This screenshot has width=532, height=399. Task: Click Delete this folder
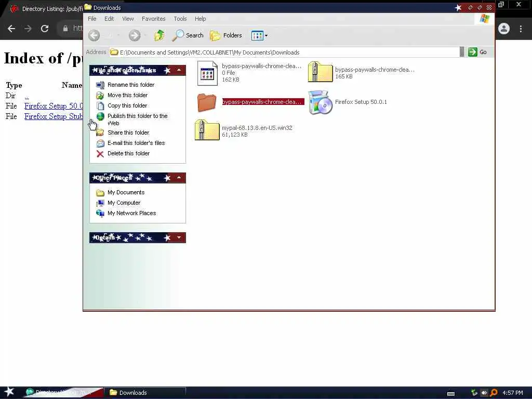click(129, 153)
